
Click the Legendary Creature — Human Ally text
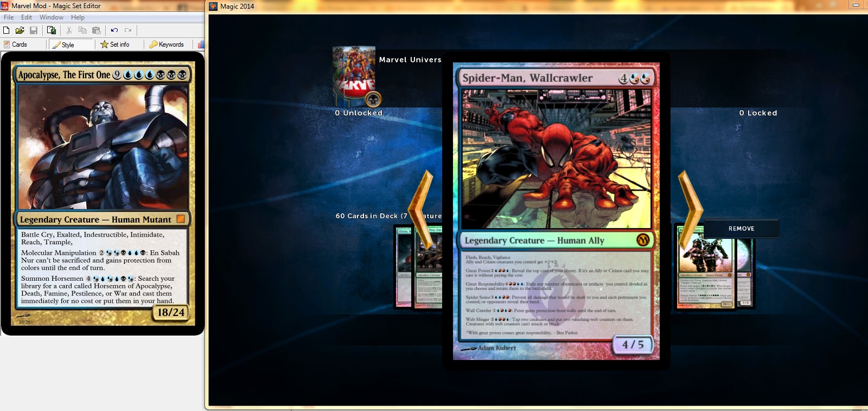point(534,241)
